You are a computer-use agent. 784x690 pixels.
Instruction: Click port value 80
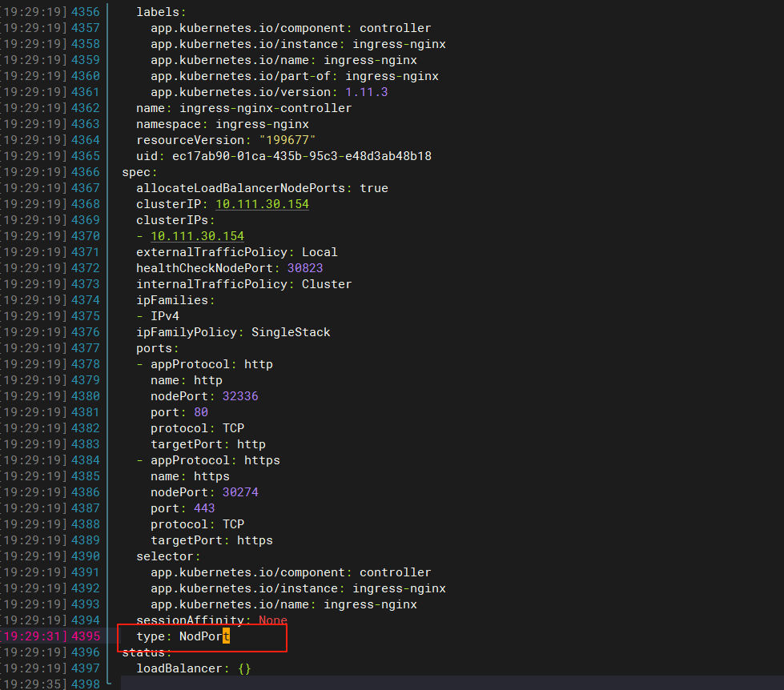click(x=201, y=412)
